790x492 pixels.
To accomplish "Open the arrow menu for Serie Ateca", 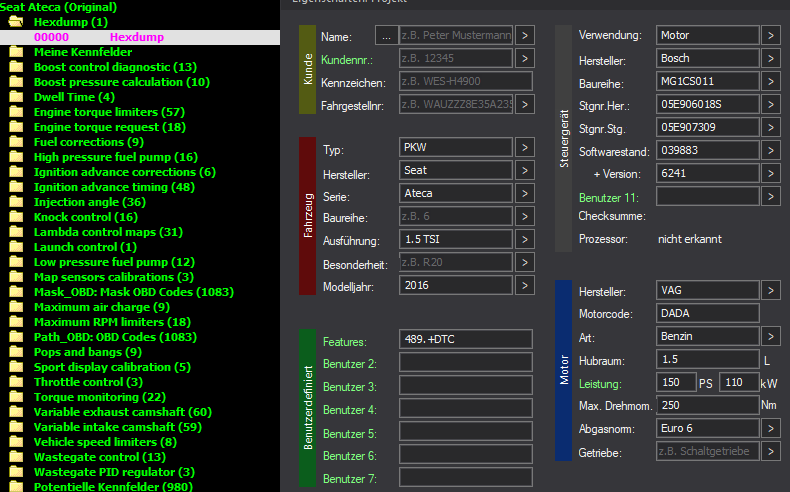I will point(524,193).
